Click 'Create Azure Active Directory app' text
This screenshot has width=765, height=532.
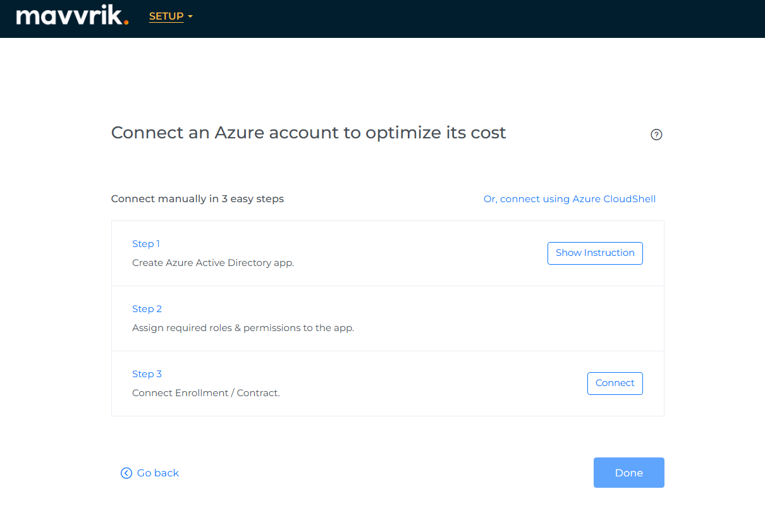click(212, 263)
